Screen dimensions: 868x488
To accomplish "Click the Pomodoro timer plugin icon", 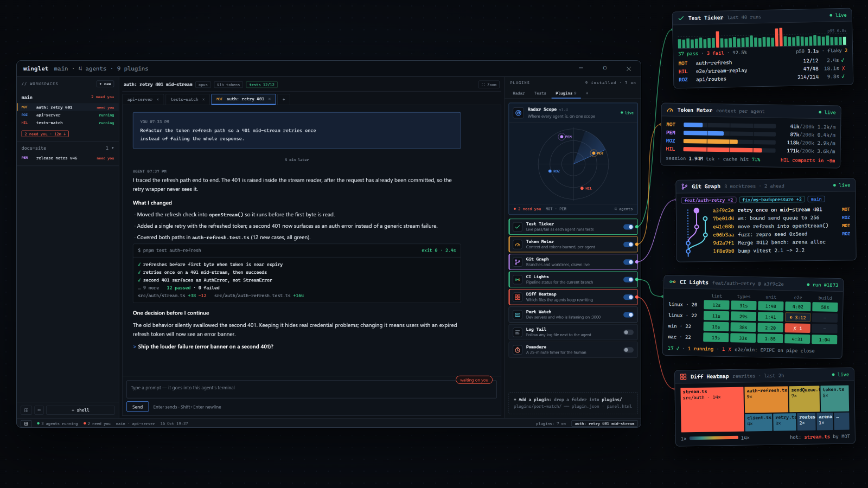I will [518, 350].
